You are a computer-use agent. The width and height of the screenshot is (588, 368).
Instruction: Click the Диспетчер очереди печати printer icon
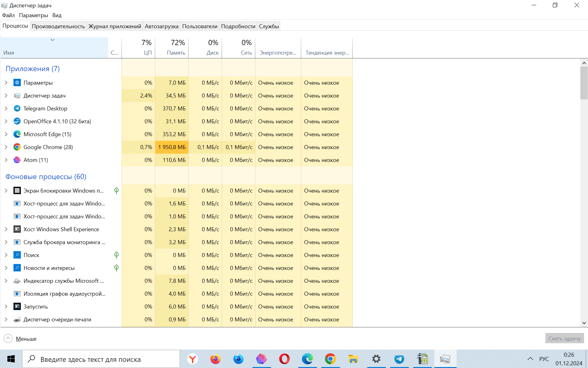click(x=17, y=319)
